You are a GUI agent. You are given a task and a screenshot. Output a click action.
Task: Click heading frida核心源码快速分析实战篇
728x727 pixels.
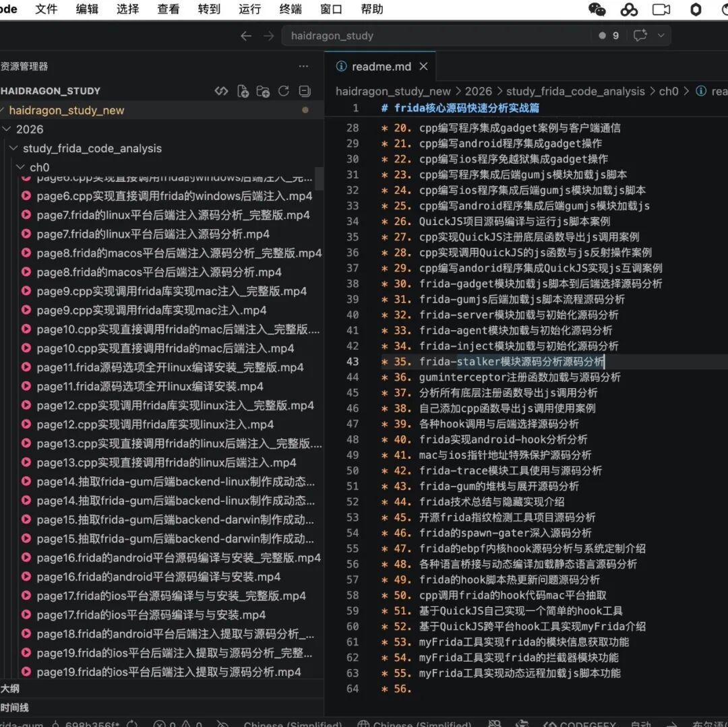466,108
